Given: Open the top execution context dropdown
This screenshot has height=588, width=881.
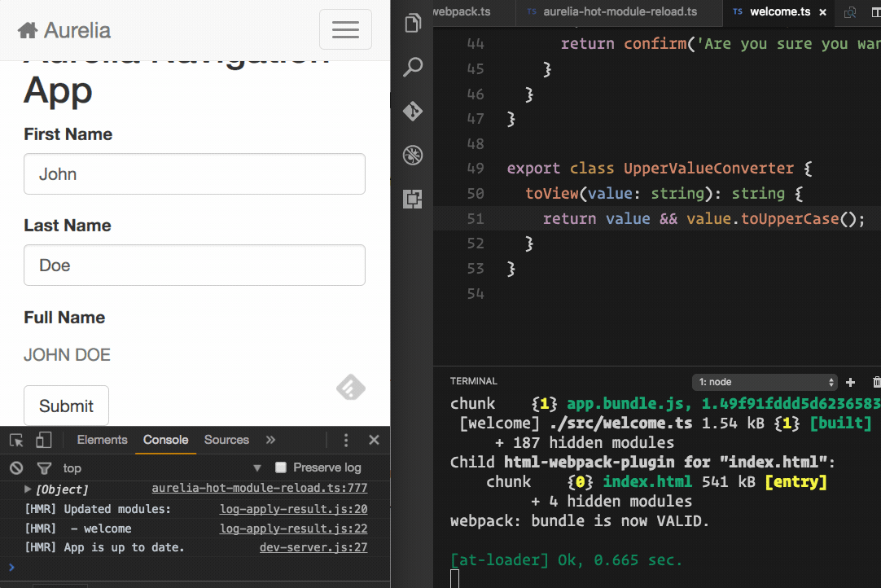Looking at the screenshot, I should [162, 467].
